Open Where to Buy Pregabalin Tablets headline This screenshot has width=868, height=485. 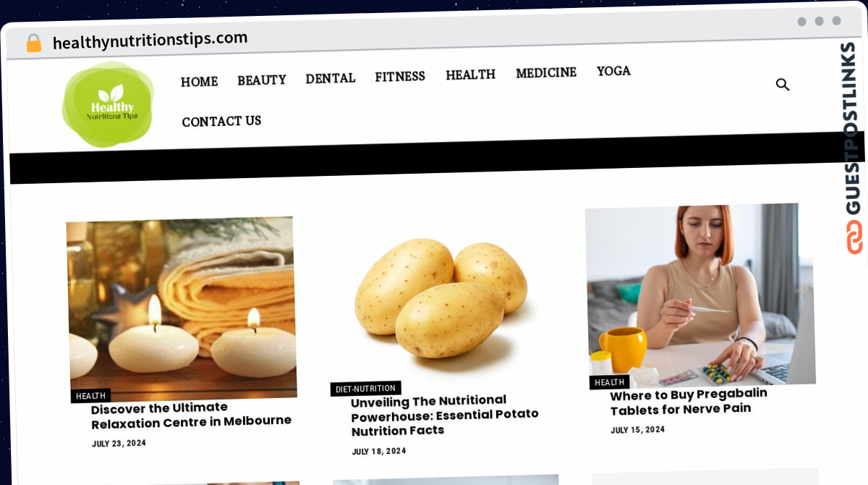click(x=689, y=402)
